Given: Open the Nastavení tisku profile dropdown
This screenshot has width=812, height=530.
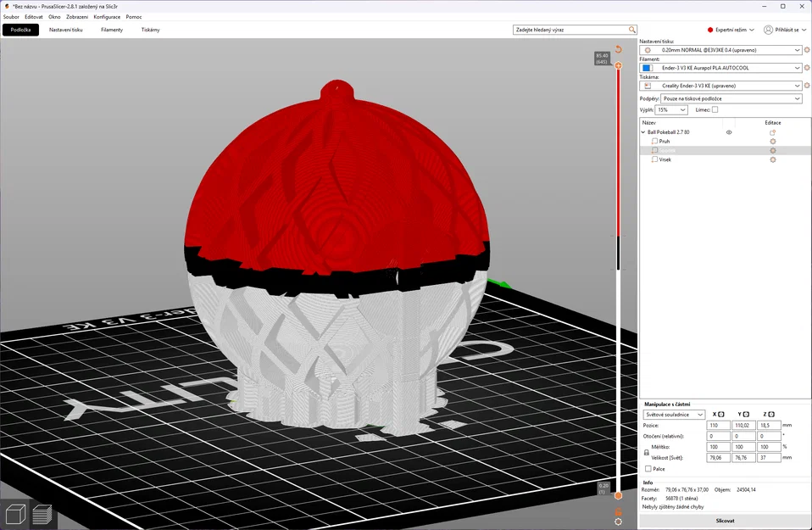Looking at the screenshot, I should click(x=720, y=50).
